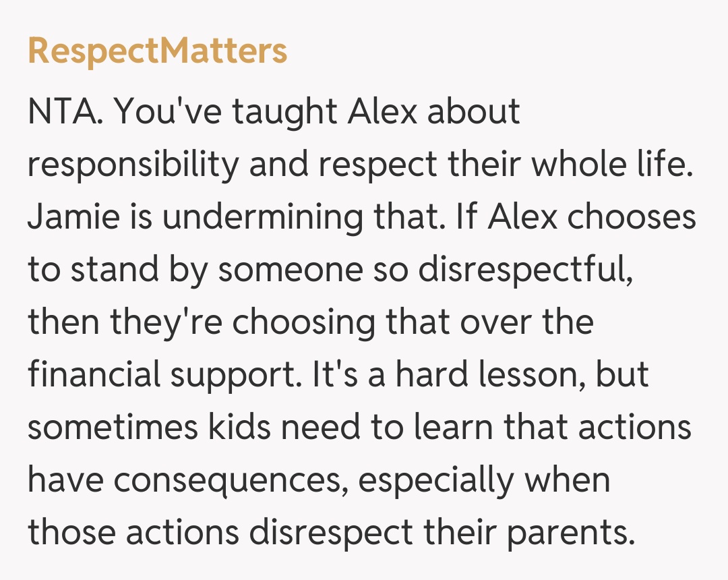Open the RespectMatters user profile
The image size is (728, 580).
point(158,51)
